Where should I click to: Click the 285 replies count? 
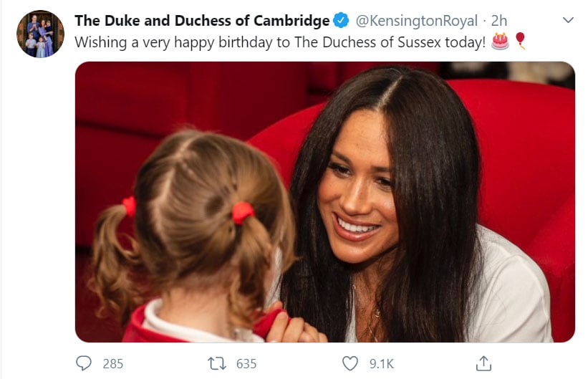tap(112, 363)
